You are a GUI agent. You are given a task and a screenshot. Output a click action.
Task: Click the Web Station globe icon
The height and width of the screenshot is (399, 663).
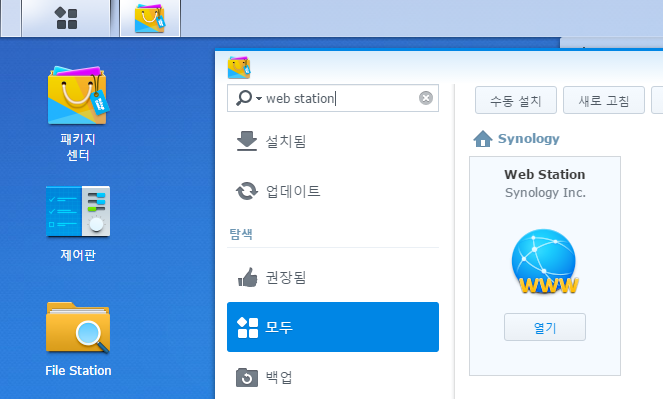click(545, 261)
